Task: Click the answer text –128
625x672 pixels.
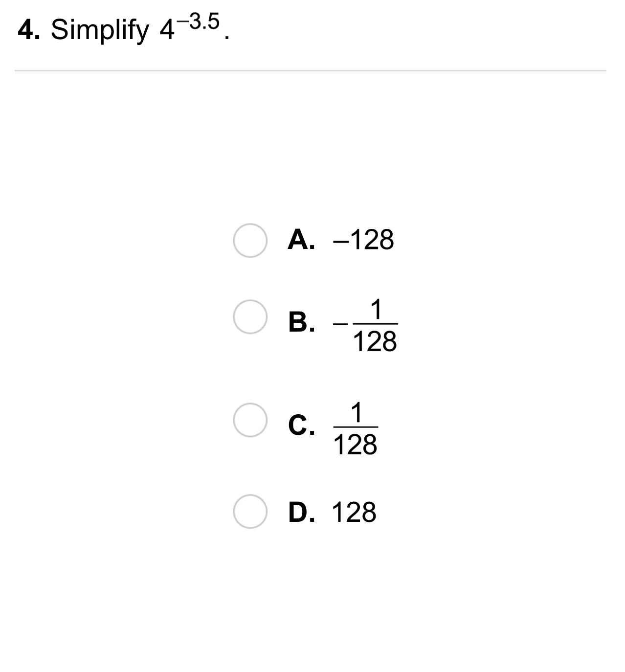Action: [x=363, y=240]
